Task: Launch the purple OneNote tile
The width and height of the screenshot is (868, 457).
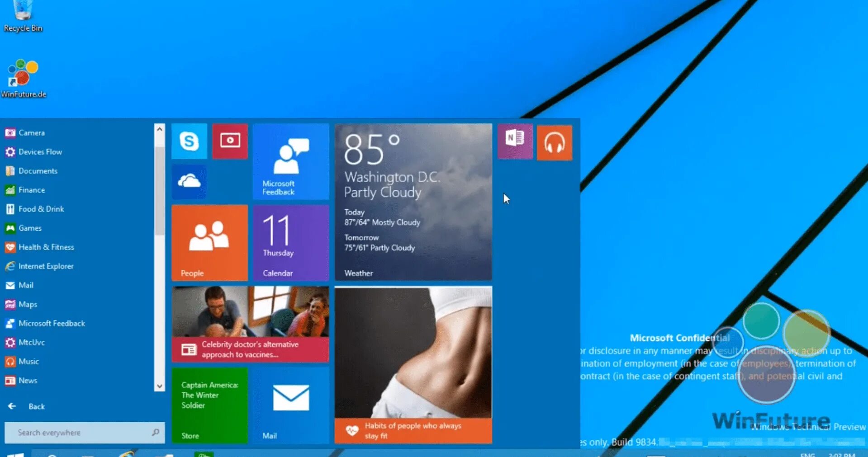Action: click(x=515, y=141)
